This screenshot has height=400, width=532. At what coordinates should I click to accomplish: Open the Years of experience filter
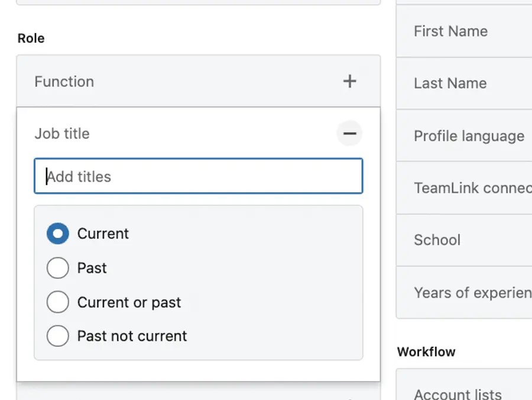coord(472,292)
